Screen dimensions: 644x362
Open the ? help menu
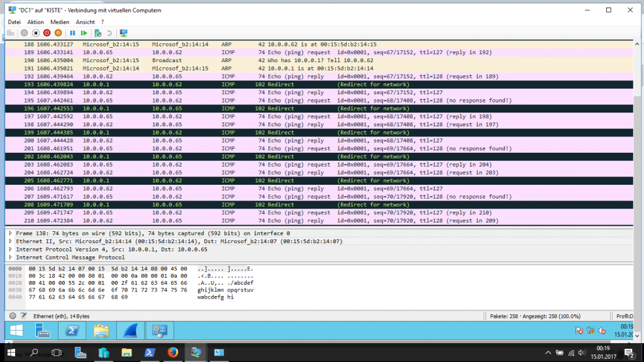click(103, 22)
